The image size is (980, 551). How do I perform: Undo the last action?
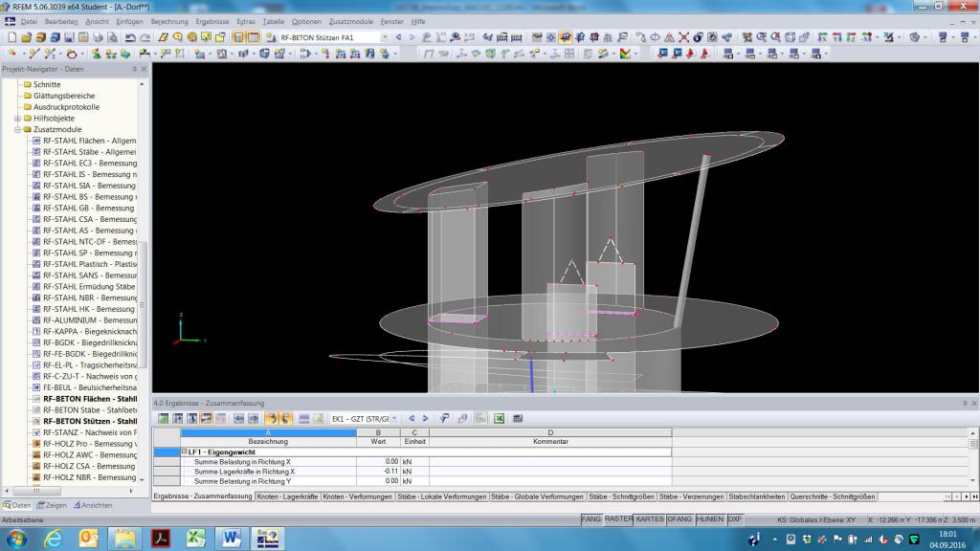click(x=130, y=37)
